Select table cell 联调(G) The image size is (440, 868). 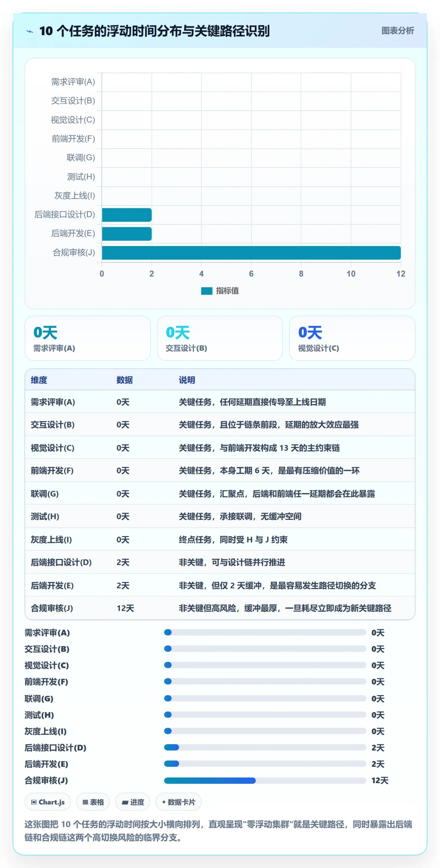click(x=45, y=494)
